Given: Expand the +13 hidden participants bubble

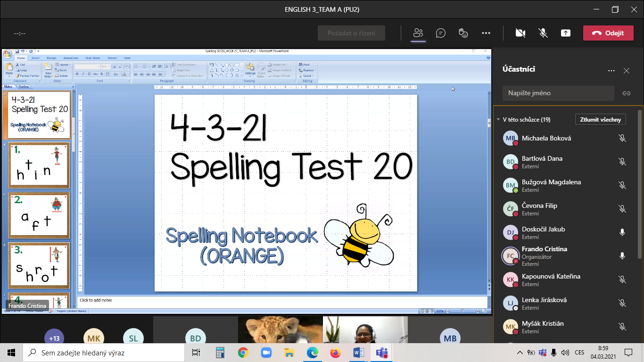Looking at the screenshot, I should coord(55,338).
